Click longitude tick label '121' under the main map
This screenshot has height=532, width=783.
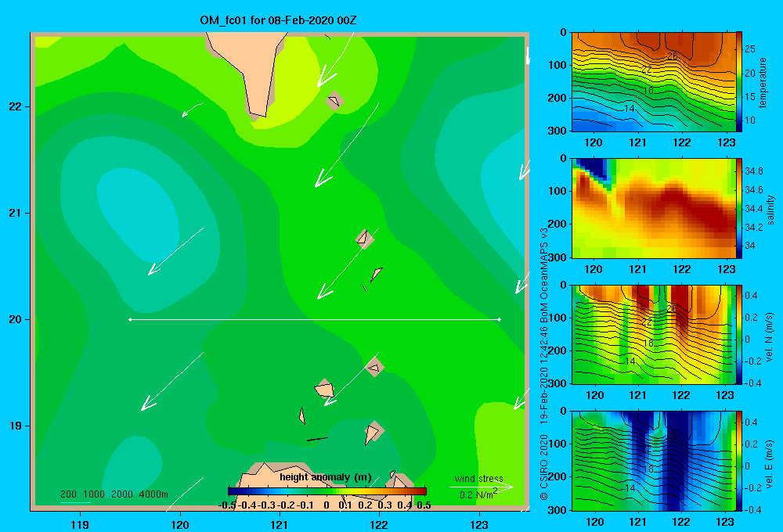(x=280, y=524)
